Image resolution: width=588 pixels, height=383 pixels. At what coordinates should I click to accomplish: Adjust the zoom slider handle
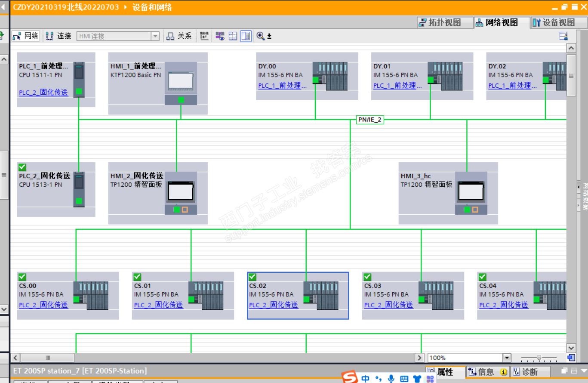pos(539,358)
